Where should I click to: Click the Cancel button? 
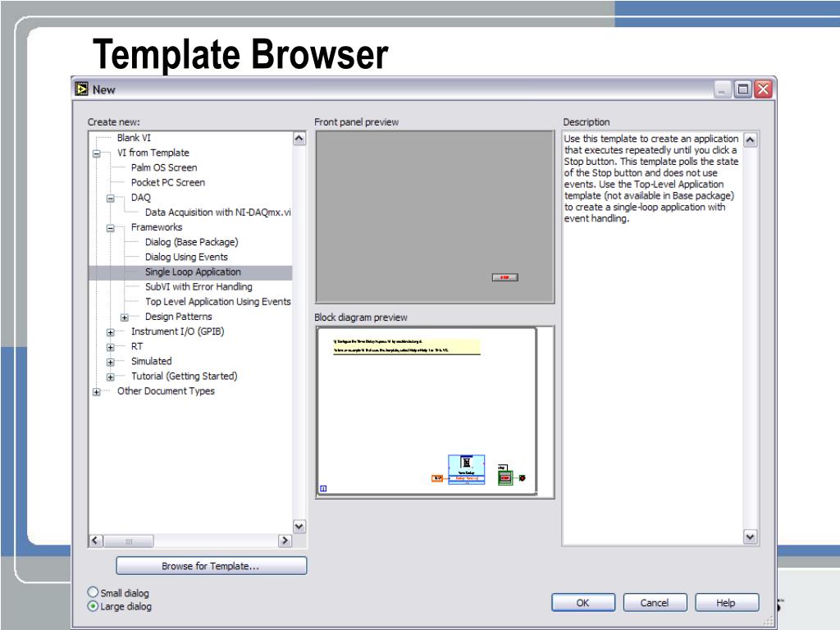[x=655, y=603]
